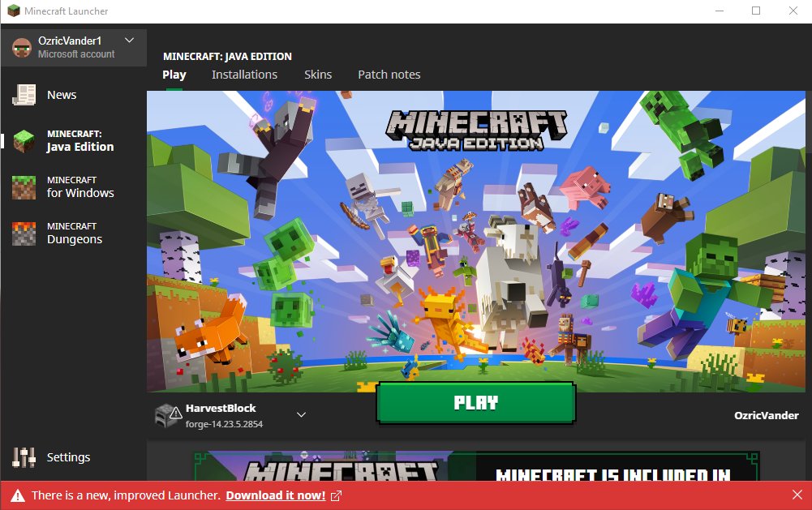Click the green PLAY button
Screen dimensions: 812x510
(x=476, y=403)
